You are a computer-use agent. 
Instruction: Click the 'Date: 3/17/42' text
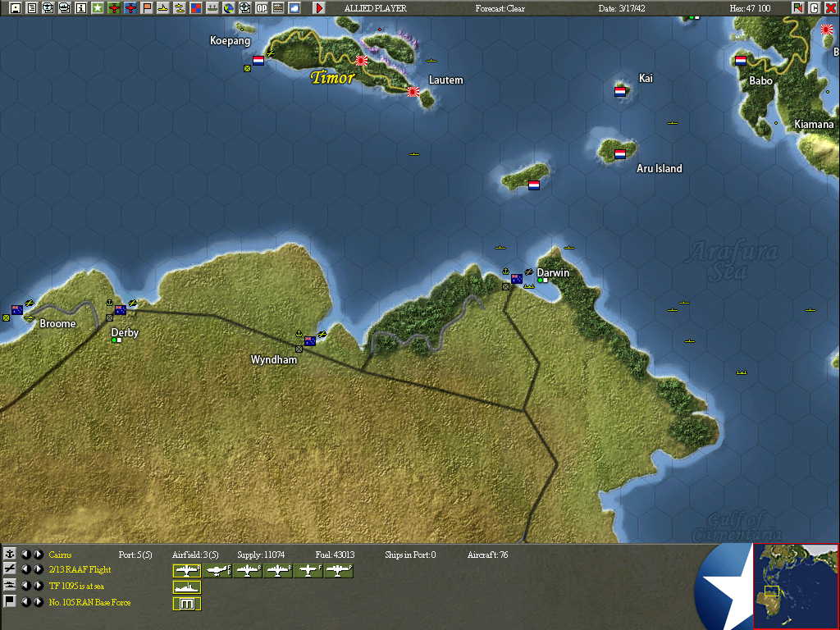[x=622, y=8]
